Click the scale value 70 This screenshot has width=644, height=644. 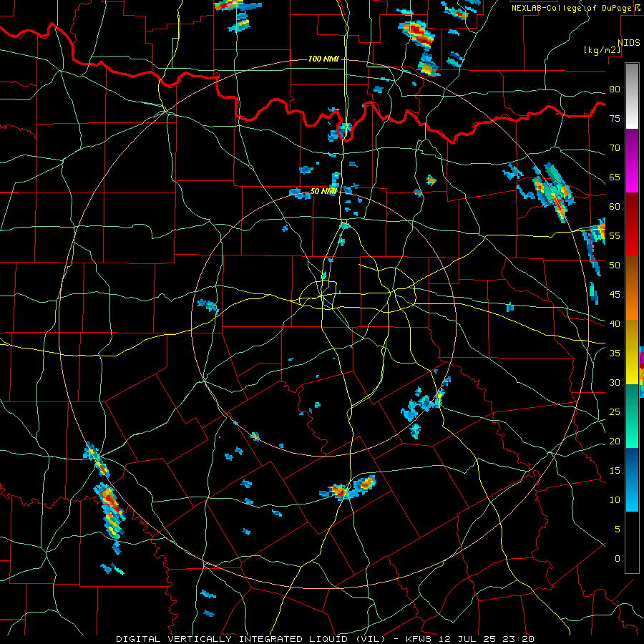[x=615, y=148]
